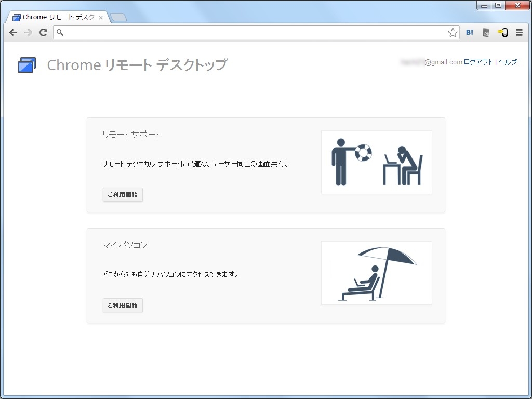Click the browser back arrow
The image size is (532, 399).
pos(14,32)
